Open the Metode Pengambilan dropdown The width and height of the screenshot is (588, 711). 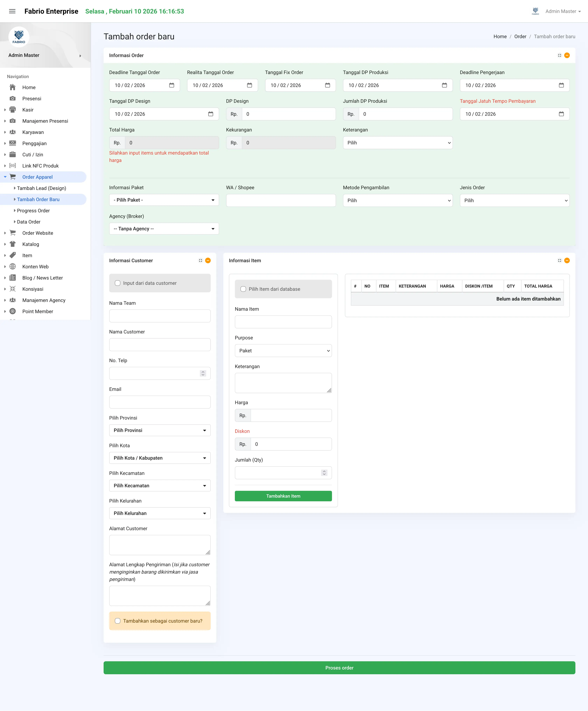[397, 200]
